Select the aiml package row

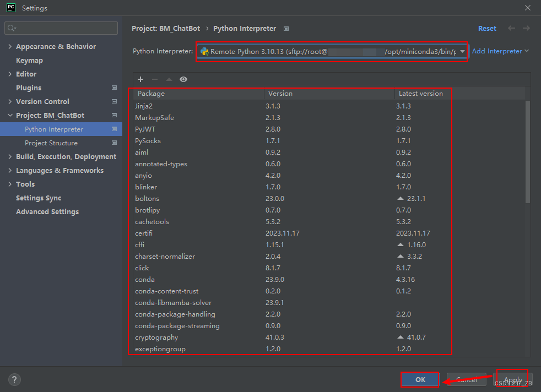(329, 153)
